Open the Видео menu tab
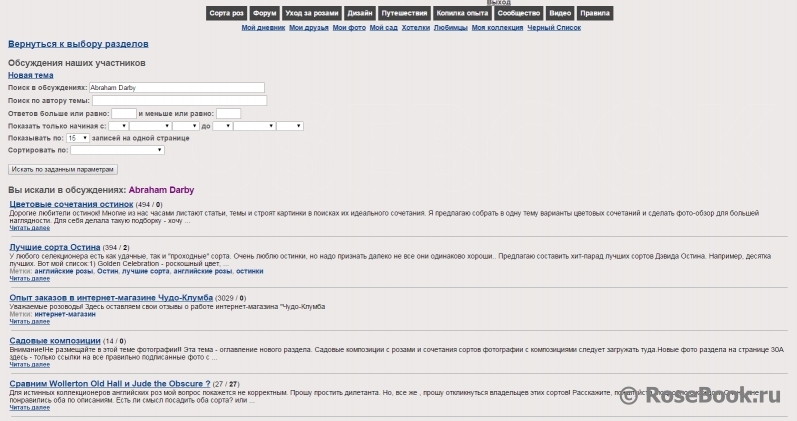The height and width of the screenshot is (421, 797). 560,13
